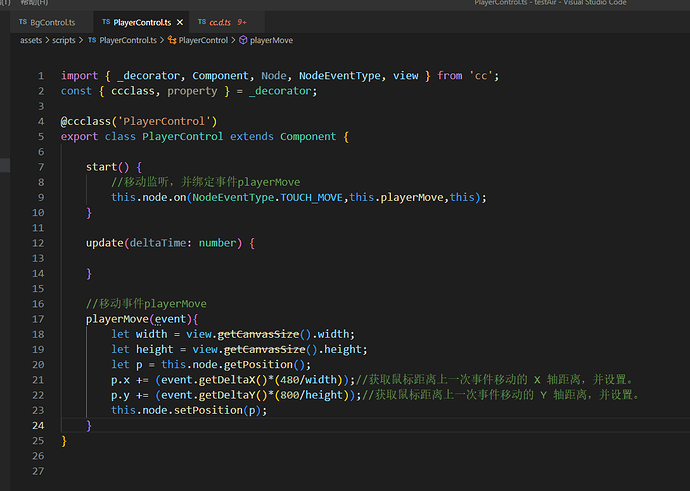Click line number 24 in gutter
The width and height of the screenshot is (690, 491).
38,426
